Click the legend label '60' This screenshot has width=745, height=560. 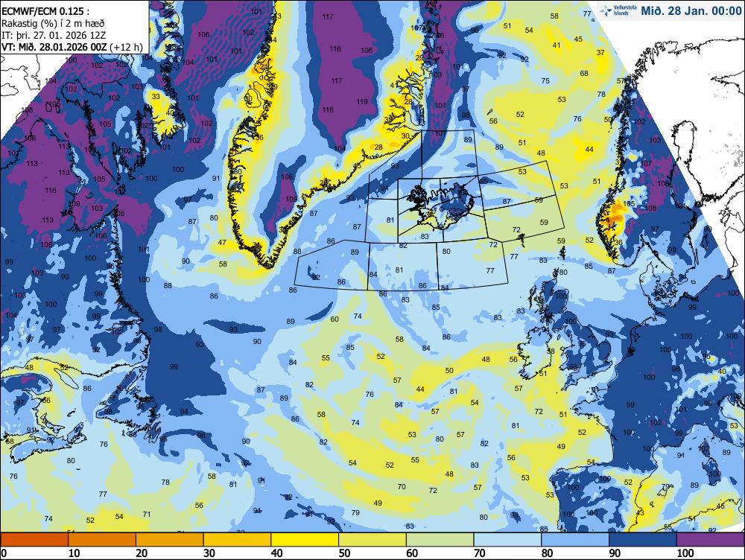[x=412, y=553]
